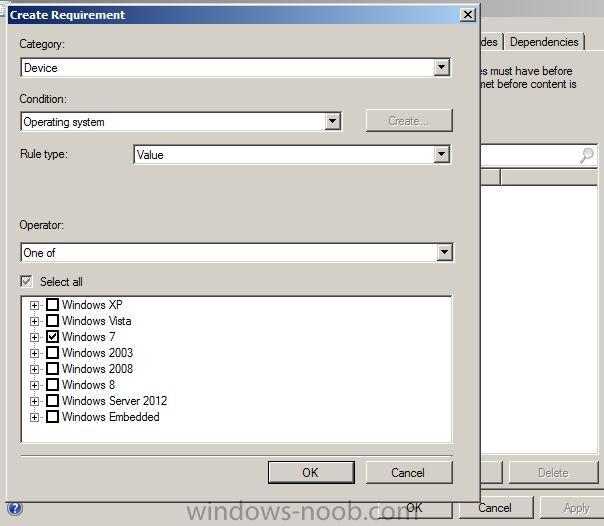Screen dimensions: 604x526
Task: Open the Operator dropdown showing One of
Action: pos(237,253)
